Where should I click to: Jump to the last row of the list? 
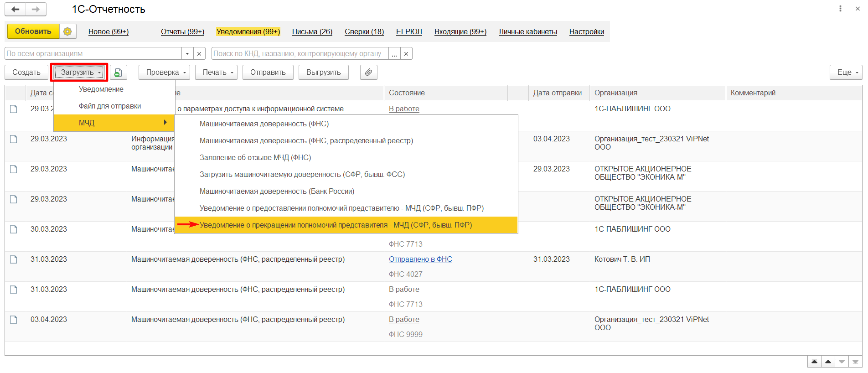[855, 362]
